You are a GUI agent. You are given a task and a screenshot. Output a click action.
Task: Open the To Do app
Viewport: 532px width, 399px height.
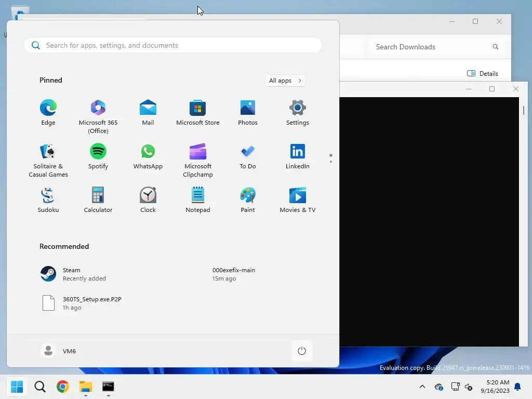coord(248,156)
